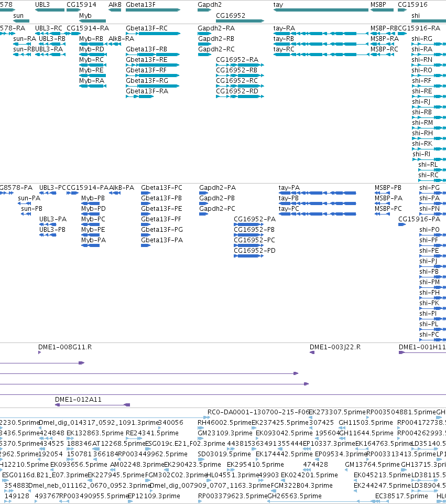
Task: Select protein Gbeta13F-PA
Action: [x=146, y=245]
